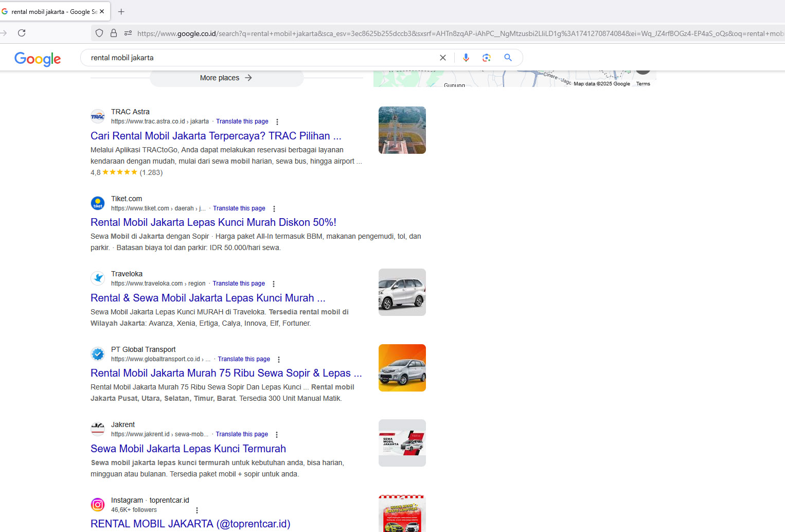Open more options for Jakrent result
This screenshot has width=785, height=532.
pos(277,435)
